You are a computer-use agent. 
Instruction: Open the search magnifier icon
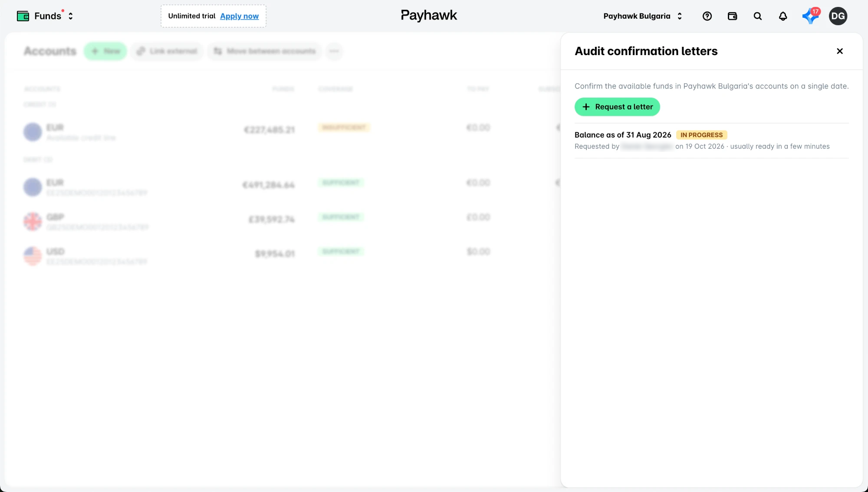[x=757, y=16]
